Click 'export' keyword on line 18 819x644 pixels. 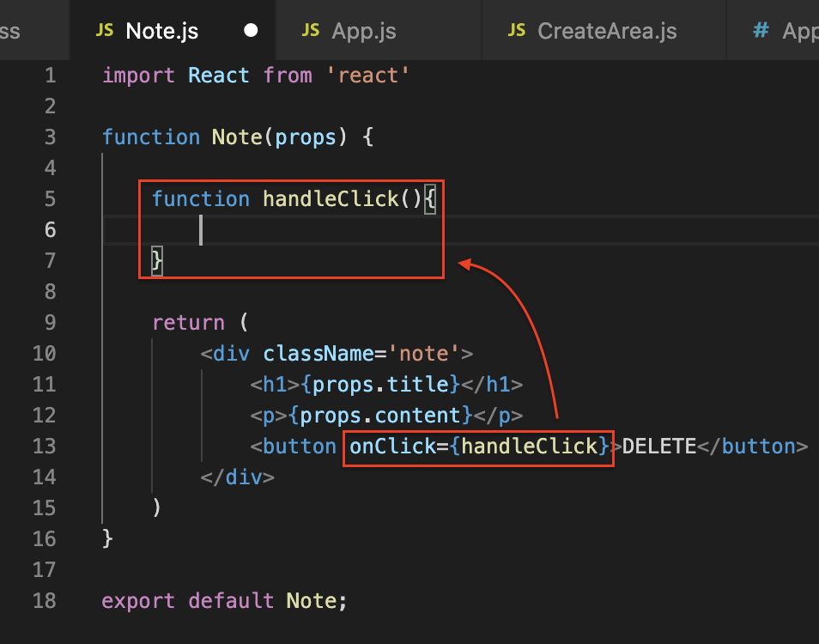[138, 601]
